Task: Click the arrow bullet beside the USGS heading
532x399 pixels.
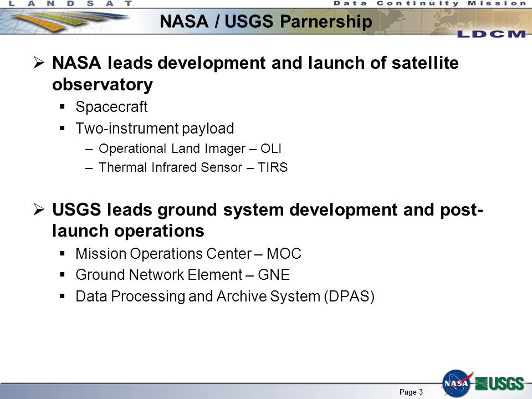Action: coord(39,209)
